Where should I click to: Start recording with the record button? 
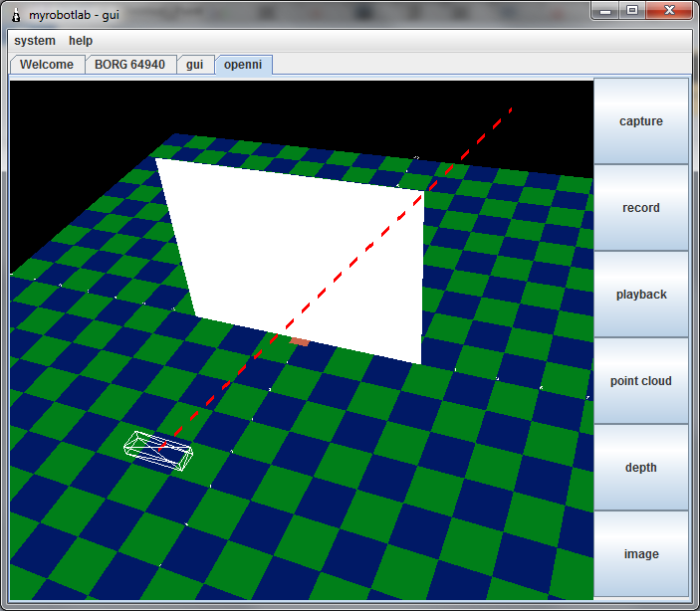(x=640, y=208)
